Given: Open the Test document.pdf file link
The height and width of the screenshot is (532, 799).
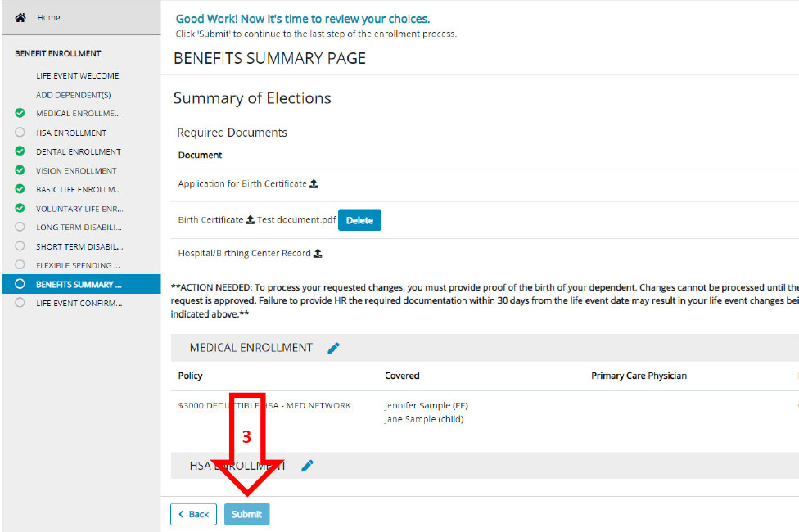Looking at the screenshot, I should point(295,220).
